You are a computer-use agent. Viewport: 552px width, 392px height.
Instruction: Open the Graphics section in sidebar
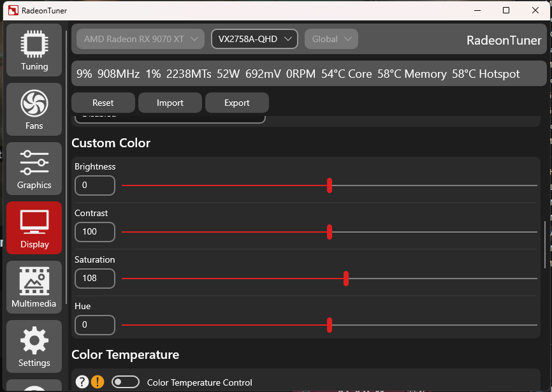point(34,168)
